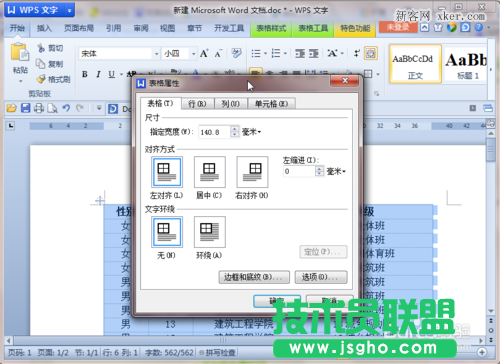Image resolution: width=500 pixels, height=364 pixels.
Task: Click the vertical scrollbar thumb
Action: tap(491, 150)
